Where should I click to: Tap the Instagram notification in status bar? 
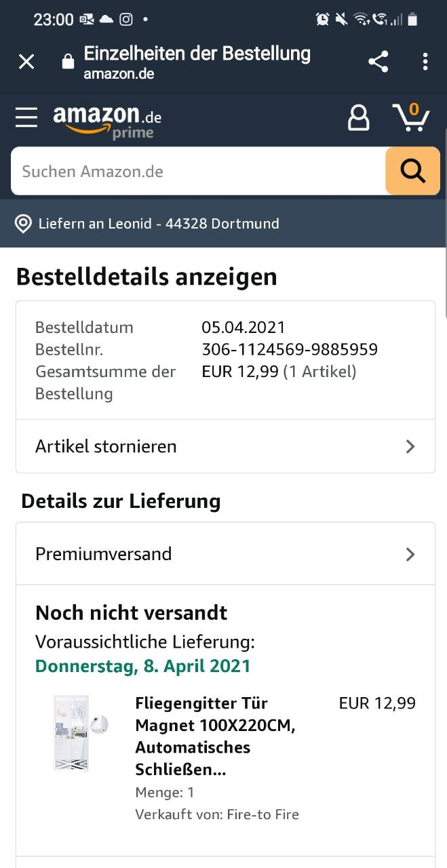[x=126, y=20]
